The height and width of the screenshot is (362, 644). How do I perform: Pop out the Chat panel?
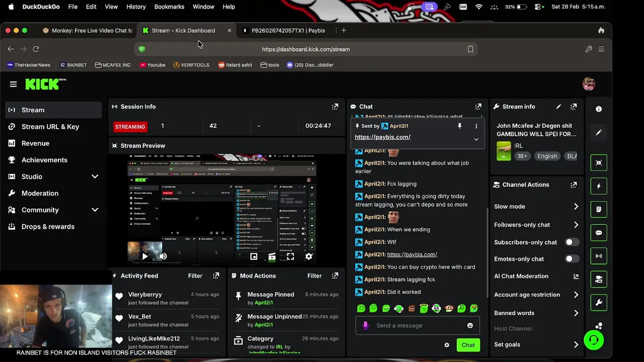(478, 107)
